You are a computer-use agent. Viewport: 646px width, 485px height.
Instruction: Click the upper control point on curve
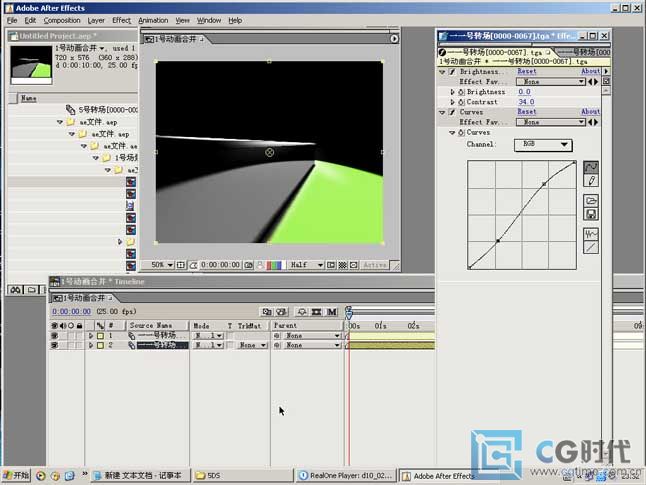[x=544, y=184]
